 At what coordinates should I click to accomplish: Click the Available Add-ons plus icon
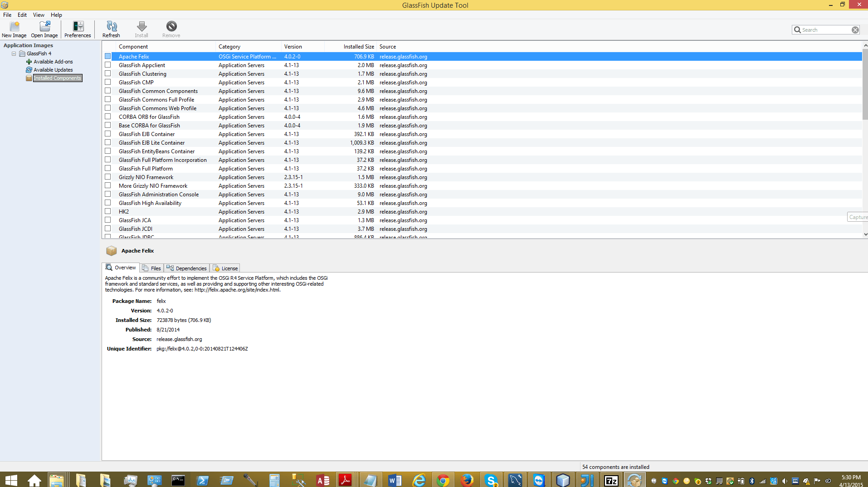point(29,62)
